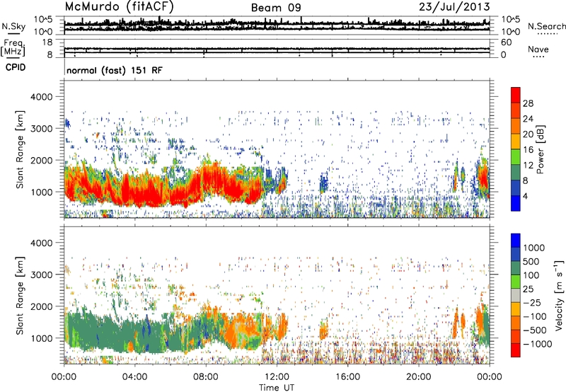Click the 60 tick of the Nave axis
This screenshot has width=566, height=392.
pyautogui.click(x=507, y=42)
